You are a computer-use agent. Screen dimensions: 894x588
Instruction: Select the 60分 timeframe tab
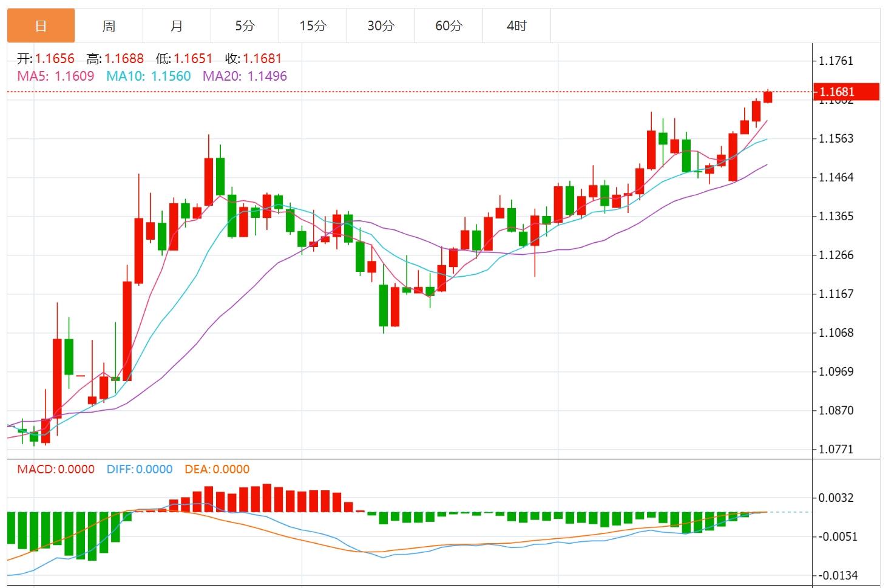tap(449, 25)
